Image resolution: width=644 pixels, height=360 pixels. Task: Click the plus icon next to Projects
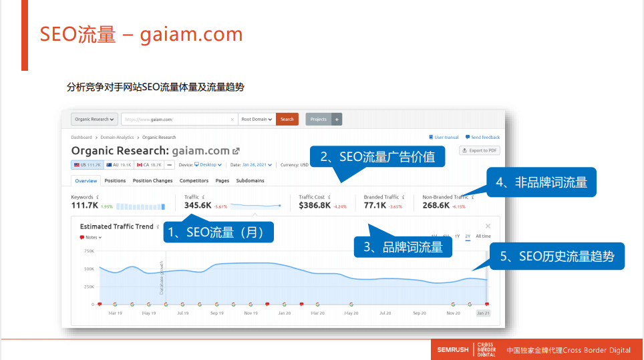(337, 120)
